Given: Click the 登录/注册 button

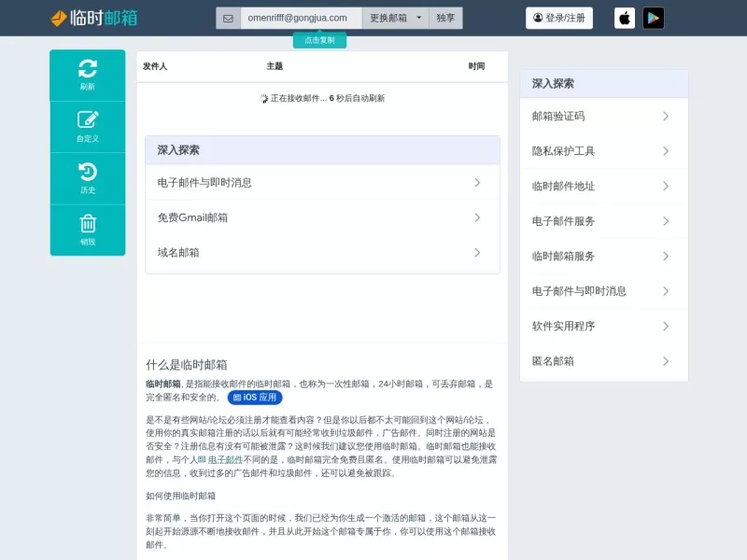Looking at the screenshot, I should click(x=559, y=18).
